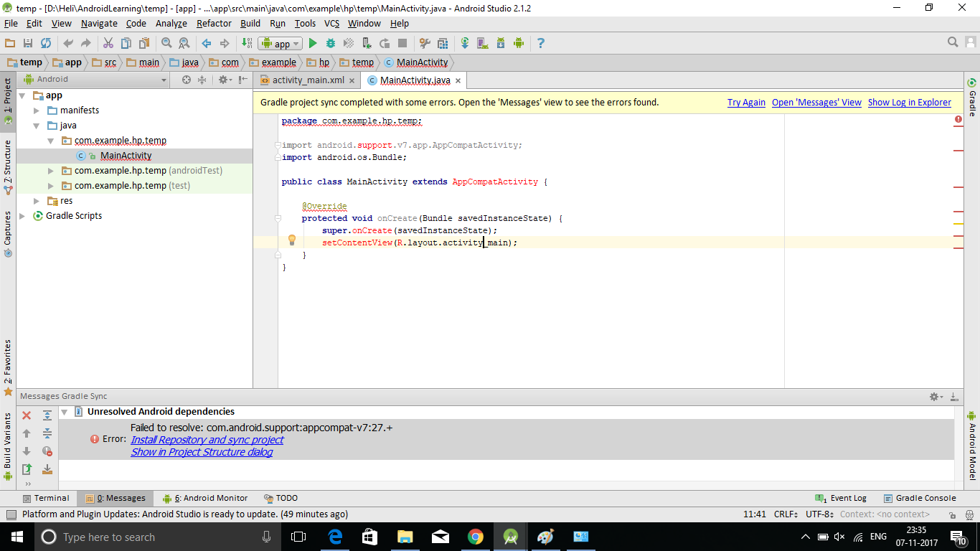Open SDK Manager toolbar icon

[x=501, y=43]
